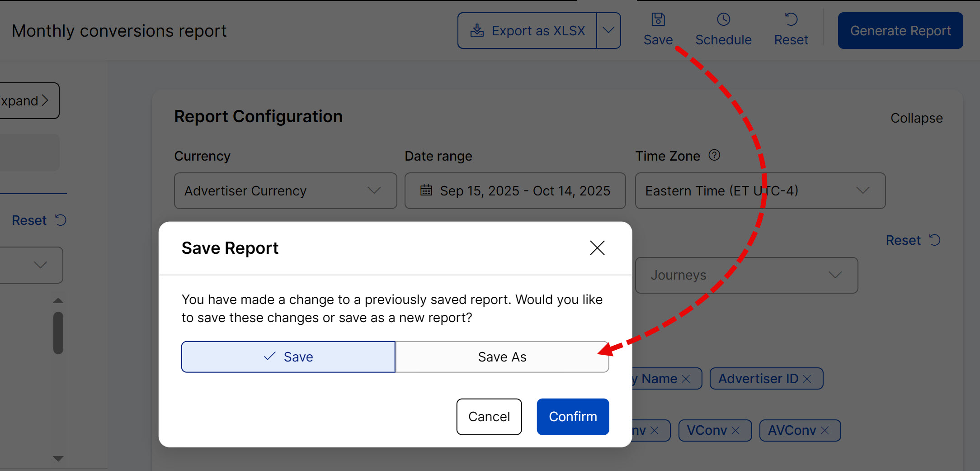Click the Generate Report button
The image size is (980, 471).
[900, 30]
